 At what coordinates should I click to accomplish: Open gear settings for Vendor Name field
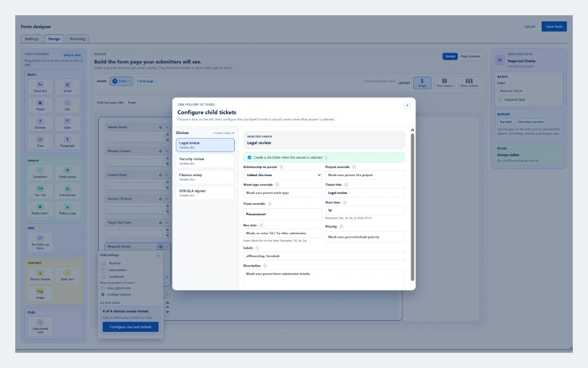click(x=161, y=127)
